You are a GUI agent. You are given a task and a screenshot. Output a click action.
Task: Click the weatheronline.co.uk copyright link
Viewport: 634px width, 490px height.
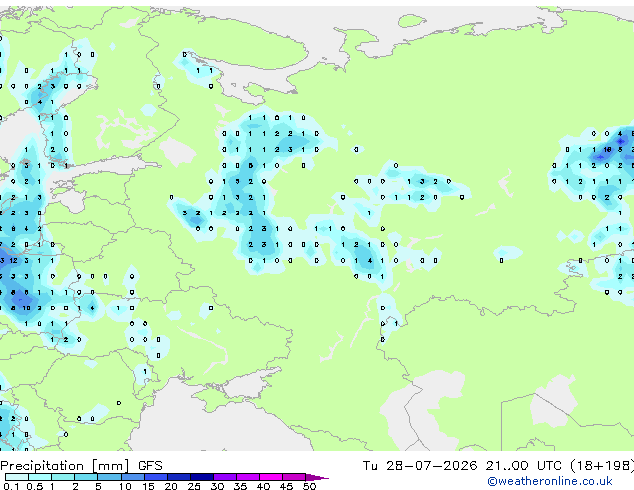550,481
